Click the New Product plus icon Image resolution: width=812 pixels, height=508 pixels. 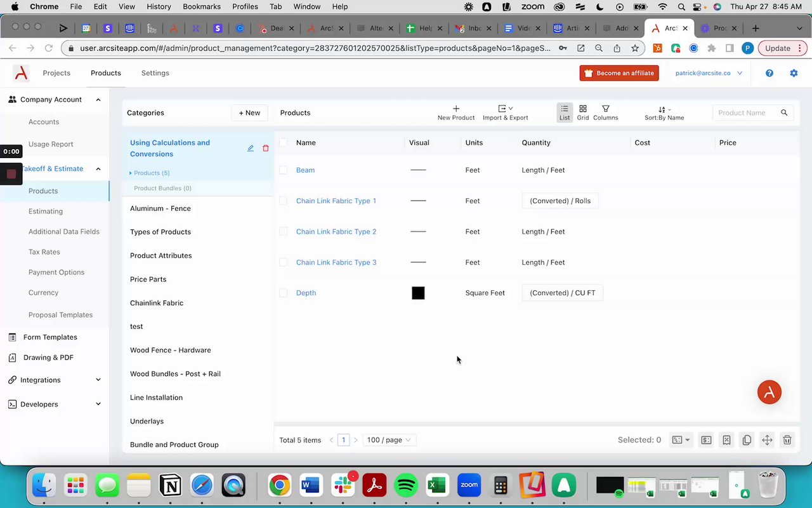[x=456, y=109]
